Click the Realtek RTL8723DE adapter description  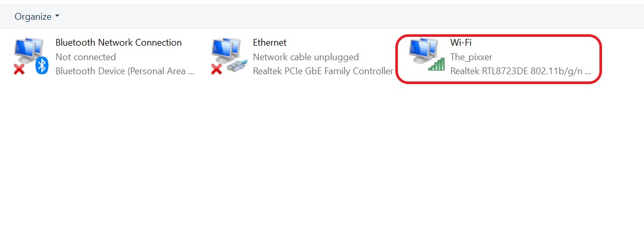(520, 71)
